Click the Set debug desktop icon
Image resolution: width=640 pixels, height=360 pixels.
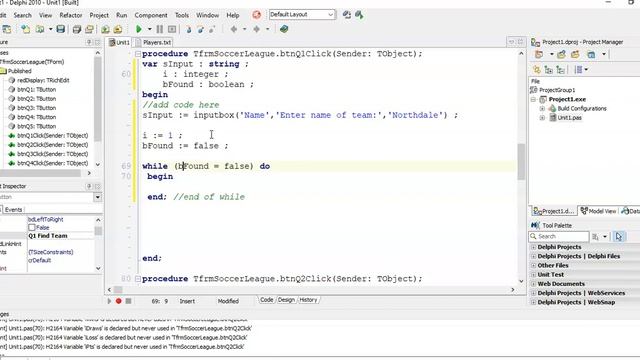pyautogui.click(x=359, y=15)
